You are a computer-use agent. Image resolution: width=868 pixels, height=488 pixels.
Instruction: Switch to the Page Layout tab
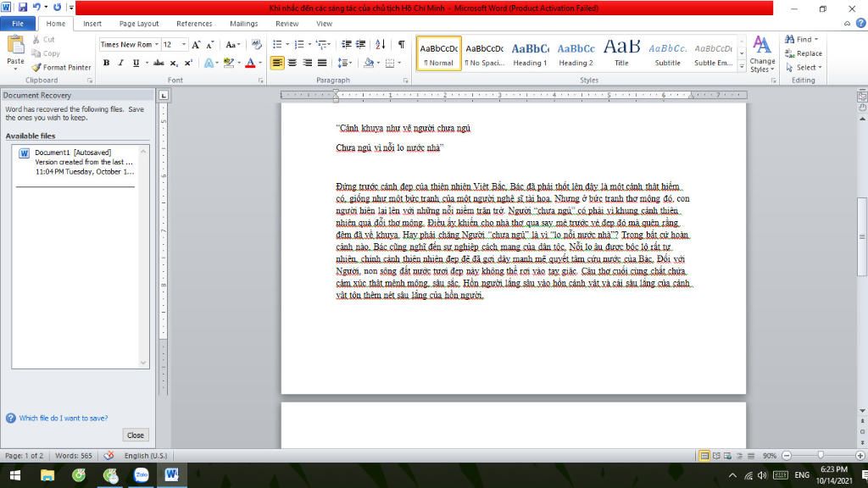[x=139, y=23]
